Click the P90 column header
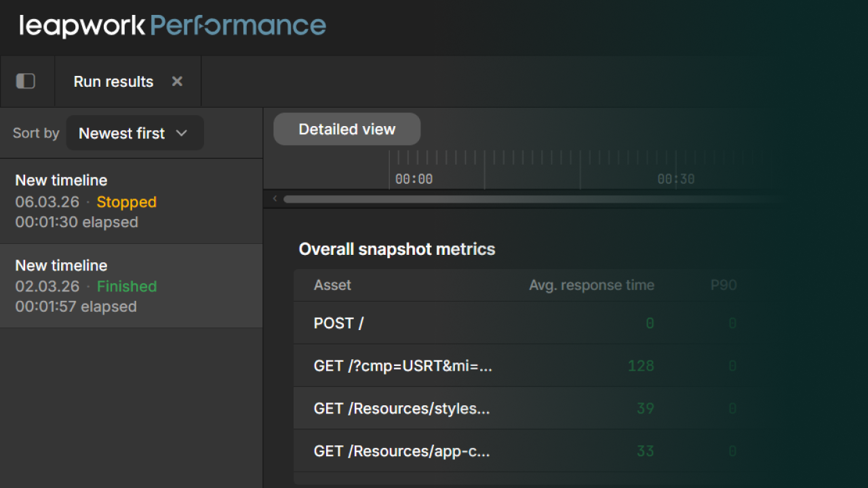Screen dimensions: 868x488 [x=723, y=285]
